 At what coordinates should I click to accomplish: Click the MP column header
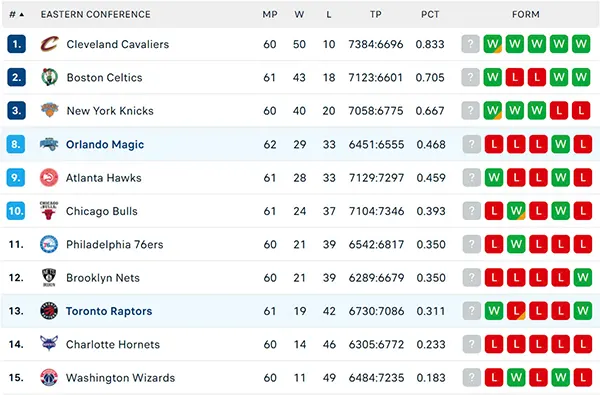coord(270,15)
